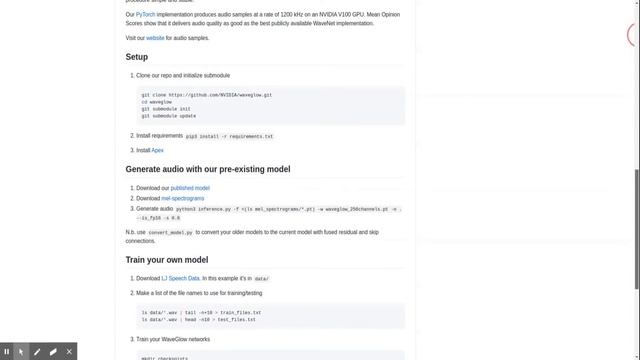
Task: Open the website link for audio samples
Action: 155,38
